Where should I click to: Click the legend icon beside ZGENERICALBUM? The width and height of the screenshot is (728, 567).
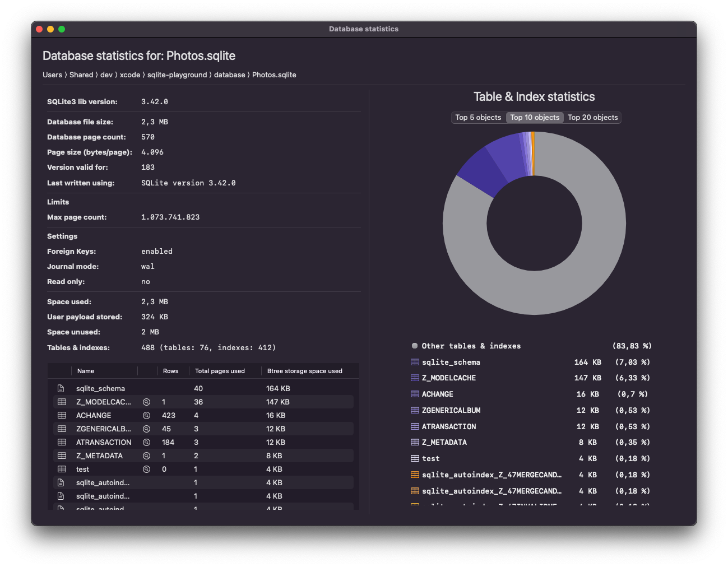[x=415, y=410]
